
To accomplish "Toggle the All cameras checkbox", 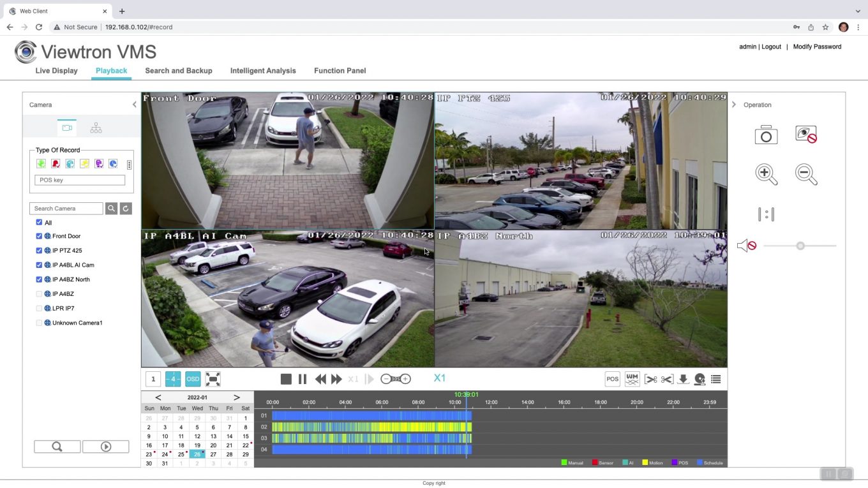I will point(39,223).
